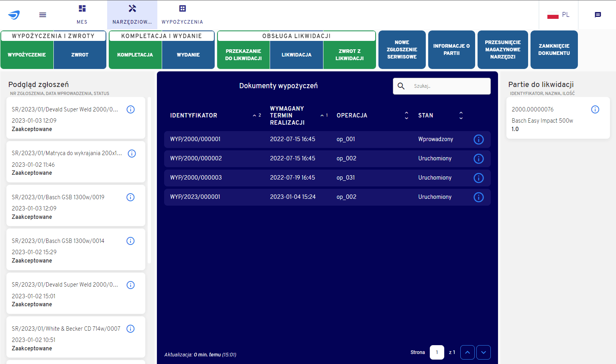This screenshot has height=364, width=616.
Task: Switch to the WYPOŻYCZENIA tab
Action: [183, 14]
